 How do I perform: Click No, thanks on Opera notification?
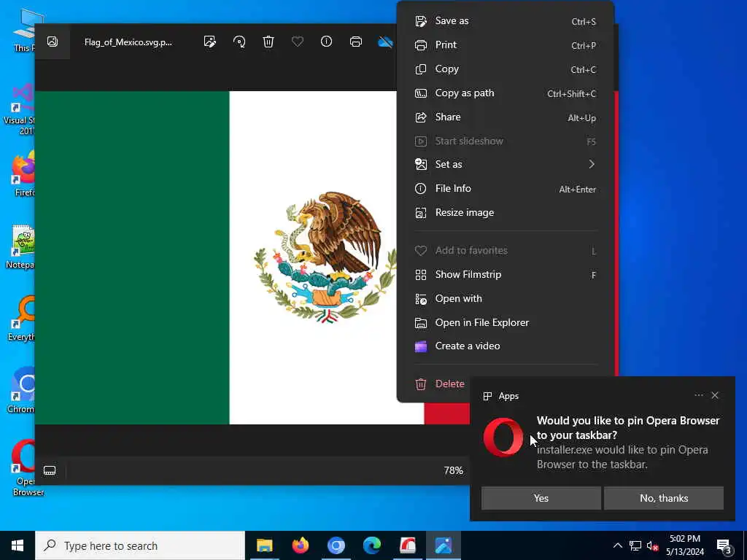tap(664, 498)
